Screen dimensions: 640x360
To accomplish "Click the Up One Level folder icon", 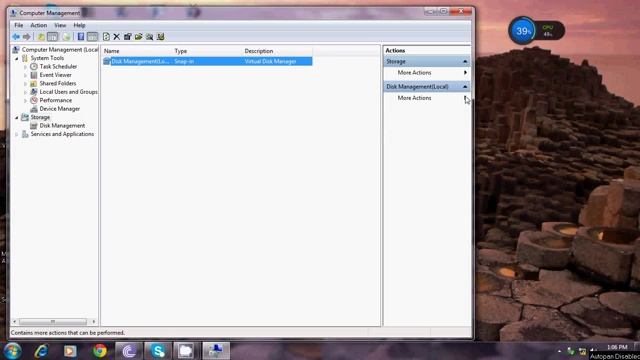I will 41,37.
